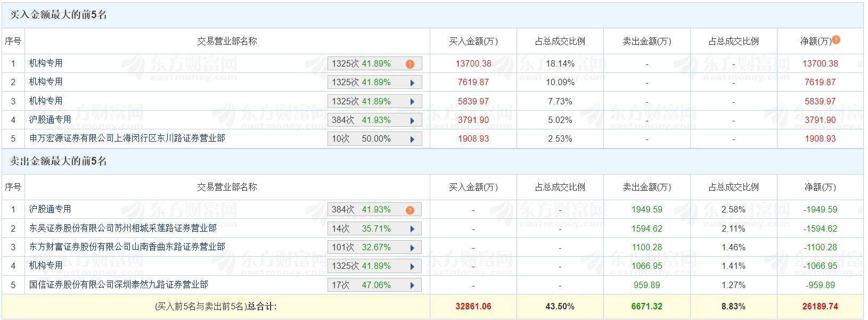Click blue arrow in buy-side 沪股通专用 row
Viewport: 868px width, 320px height.
412,120
